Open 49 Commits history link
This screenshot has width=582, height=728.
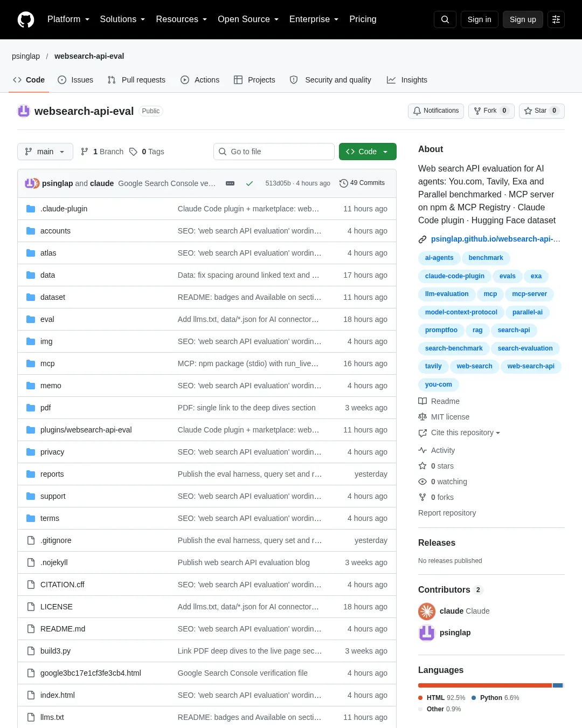(x=362, y=183)
